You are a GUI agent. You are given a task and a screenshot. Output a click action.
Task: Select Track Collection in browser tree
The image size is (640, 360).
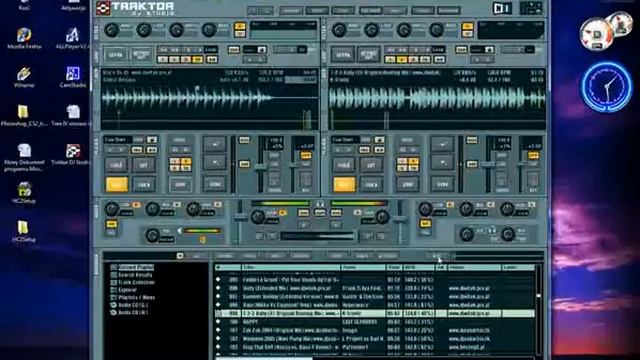[x=136, y=282]
